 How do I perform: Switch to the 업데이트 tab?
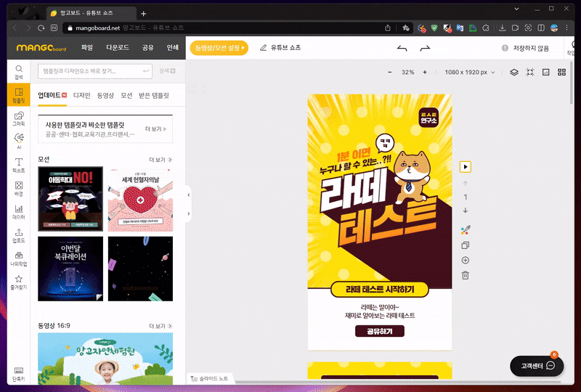(x=52, y=96)
